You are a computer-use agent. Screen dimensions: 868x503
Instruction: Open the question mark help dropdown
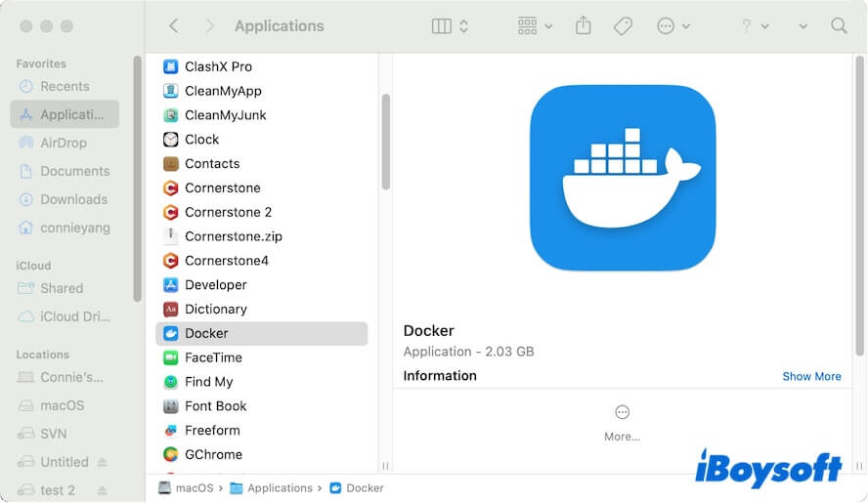(x=755, y=26)
